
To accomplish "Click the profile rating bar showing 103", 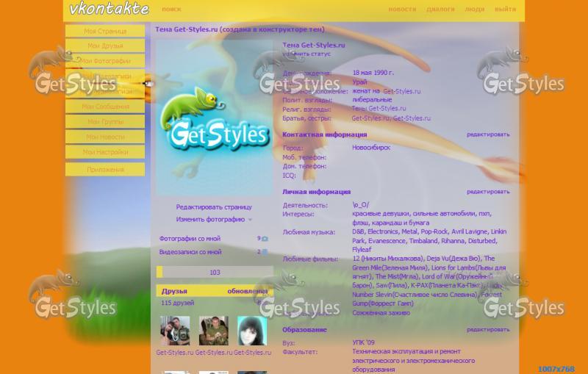I will [215, 273].
